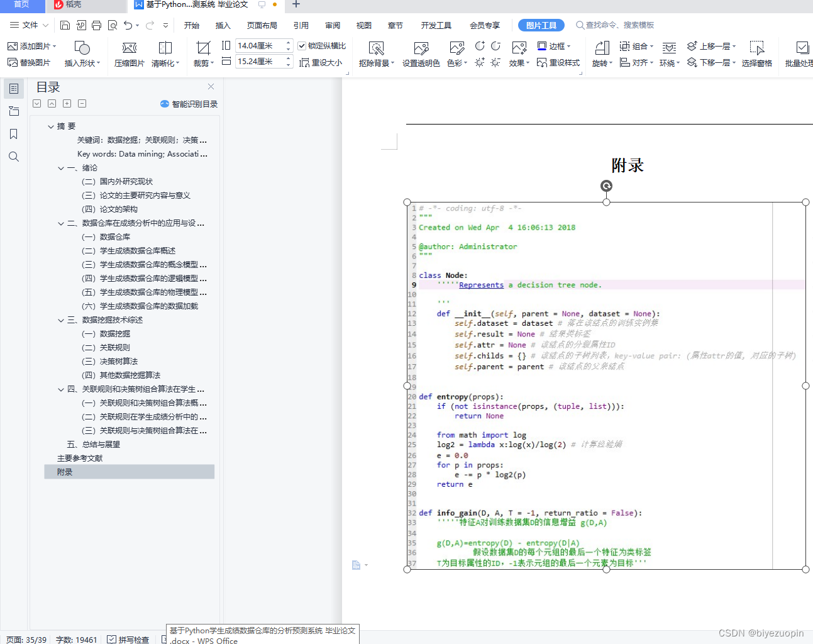Open the chapter navigation sidebar icon

14,111
